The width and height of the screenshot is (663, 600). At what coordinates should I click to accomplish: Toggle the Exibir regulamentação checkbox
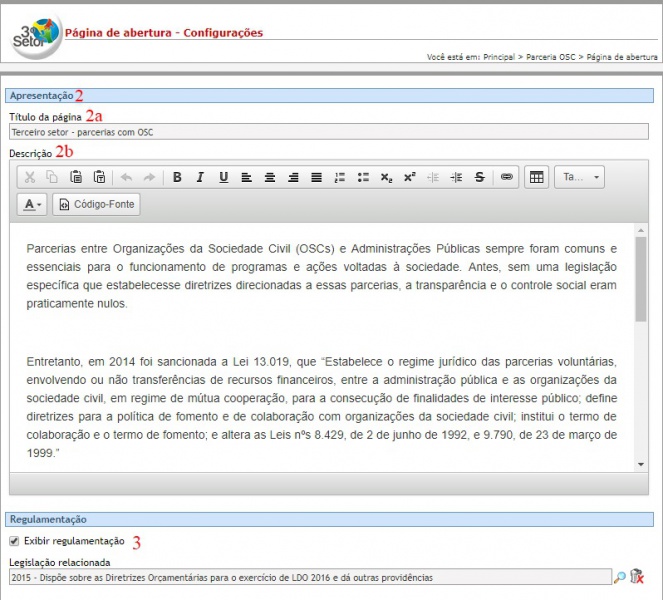pos(14,541)
